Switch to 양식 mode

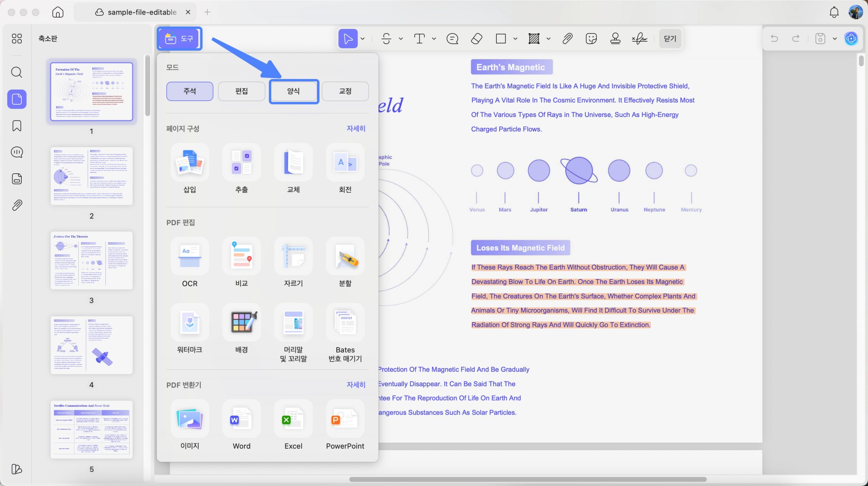(x=294, y=91)
